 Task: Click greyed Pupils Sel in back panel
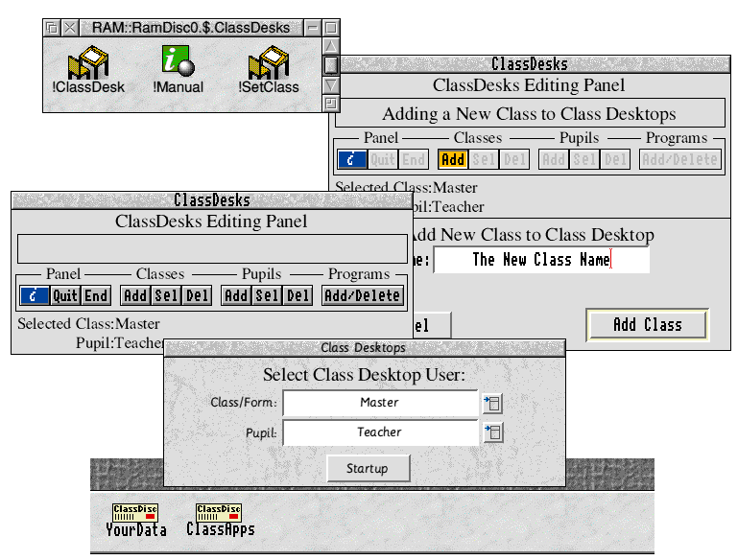(x=585, y=159)
